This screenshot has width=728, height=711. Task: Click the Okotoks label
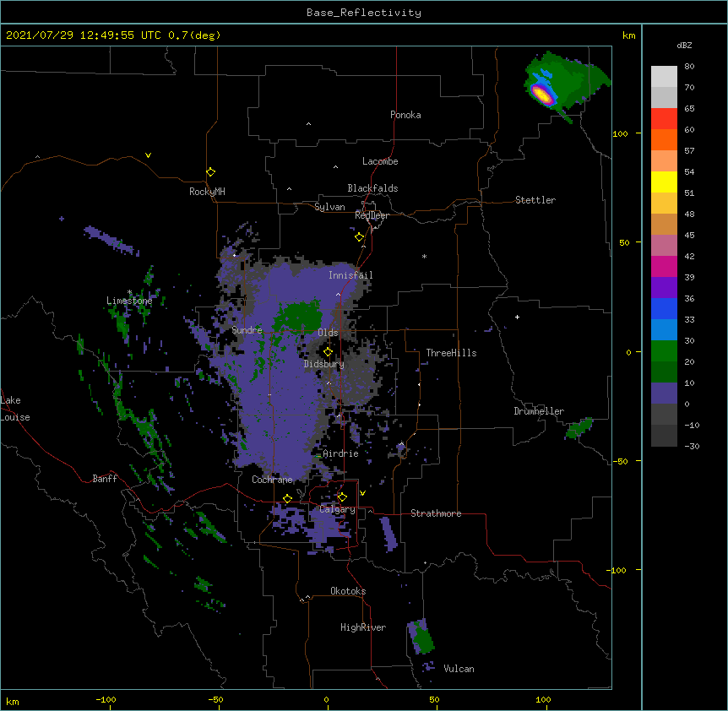(x=348, y=591)
